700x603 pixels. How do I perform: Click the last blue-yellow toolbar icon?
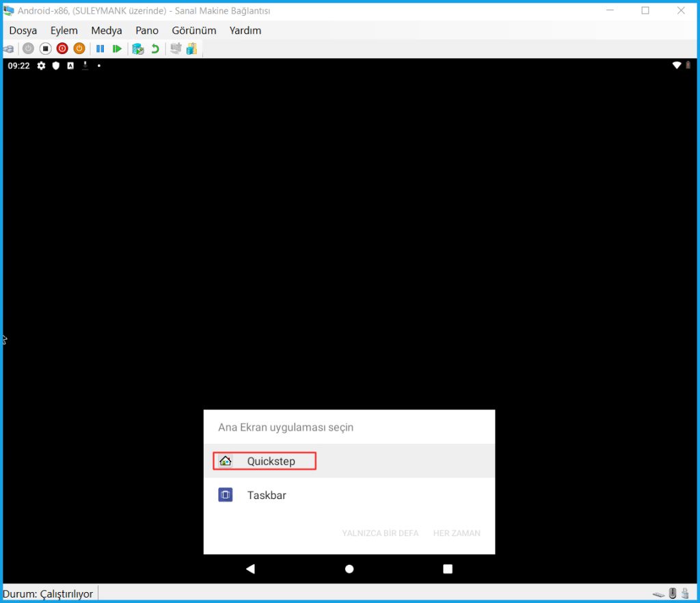(x=191, y=49)
